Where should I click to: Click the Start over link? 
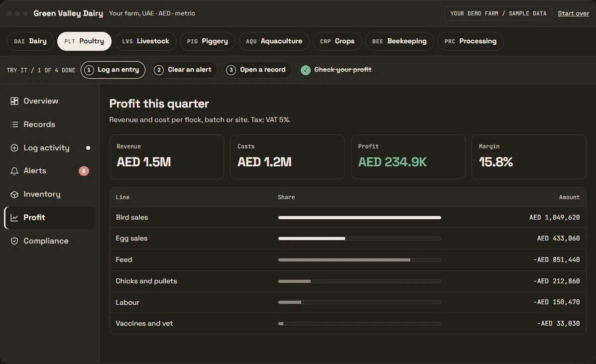point(573,13)
